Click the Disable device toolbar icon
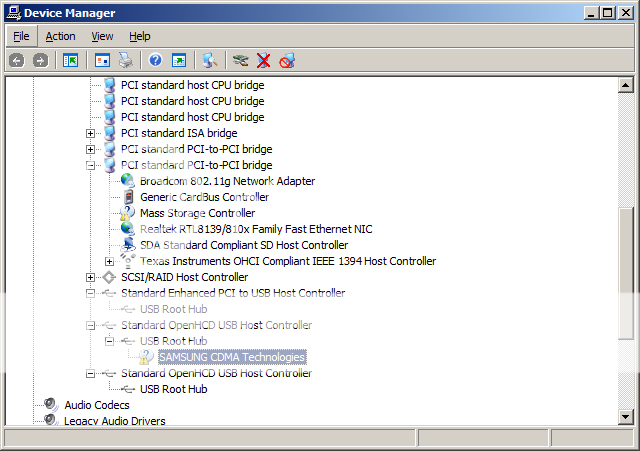Image resolution: width=640 pixels, height=451 pixels. 287,60
